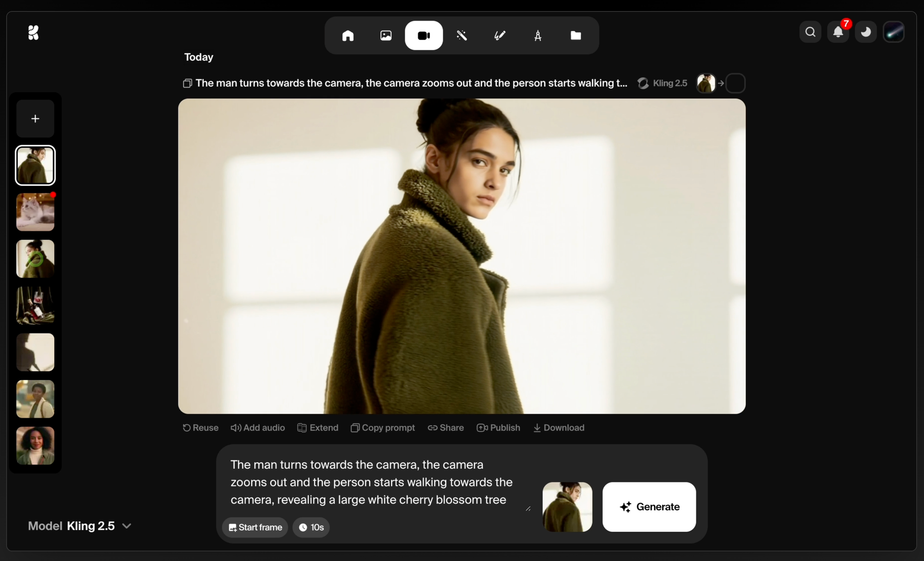Image resolution: width=924 pixels, height=561 pixels.
Task: Open the Start frame option
Action: coord(255,527)
